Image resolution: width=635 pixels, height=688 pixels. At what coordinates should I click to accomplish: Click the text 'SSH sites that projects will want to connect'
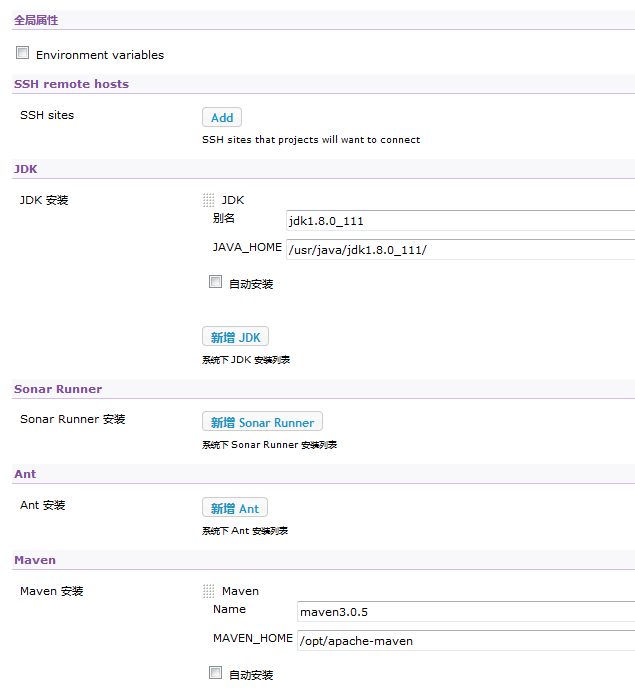coord(311,140)
